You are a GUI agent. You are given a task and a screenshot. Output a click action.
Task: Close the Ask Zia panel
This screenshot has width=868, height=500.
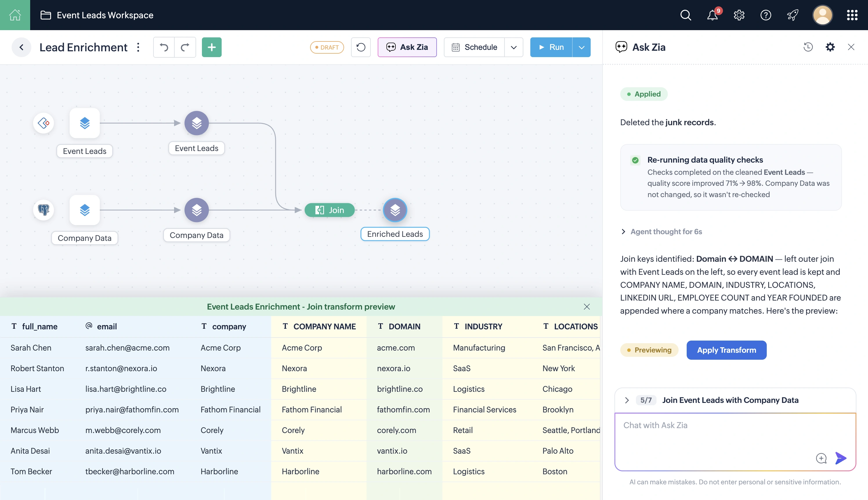851,47
